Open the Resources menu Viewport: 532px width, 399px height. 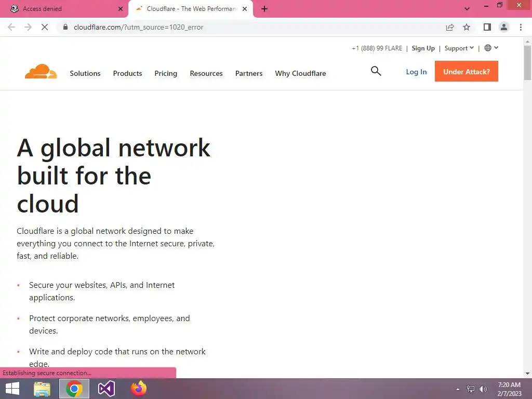pos(206,73)
